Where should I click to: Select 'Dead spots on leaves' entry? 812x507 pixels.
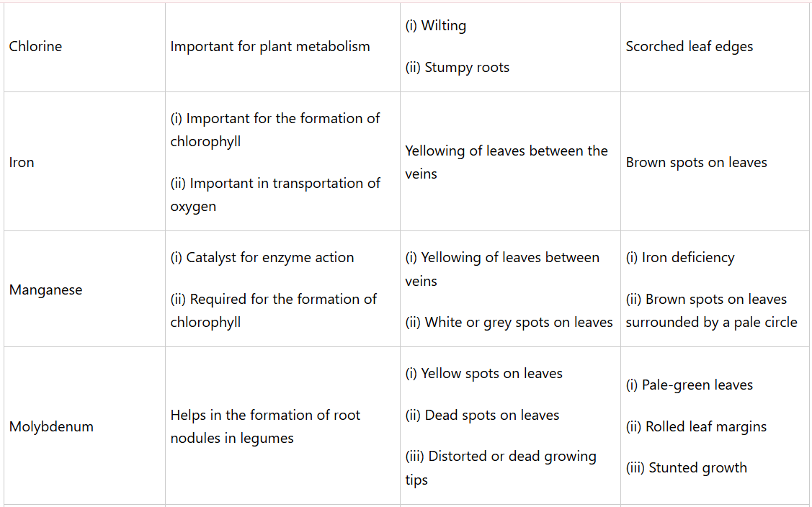[491, 416]
